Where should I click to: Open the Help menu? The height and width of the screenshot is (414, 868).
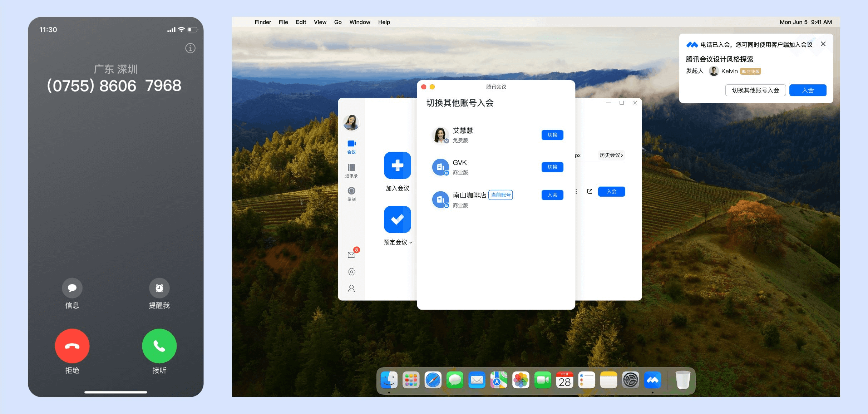tap(384, 22)
